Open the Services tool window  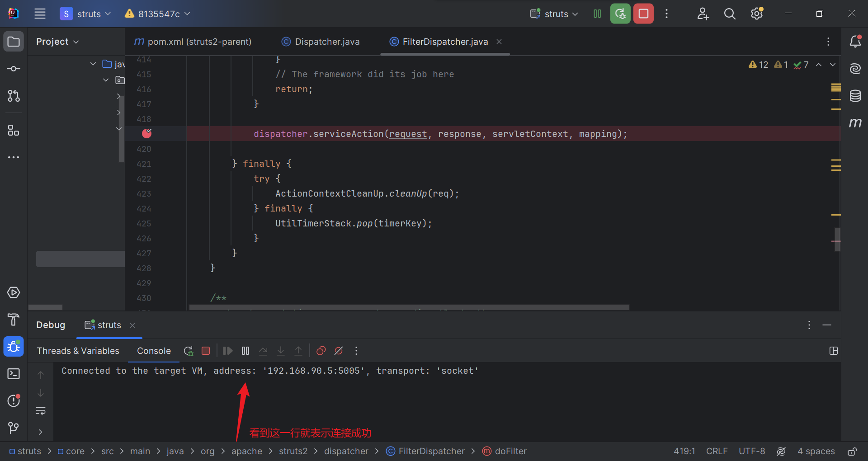[x=14, y=292]
